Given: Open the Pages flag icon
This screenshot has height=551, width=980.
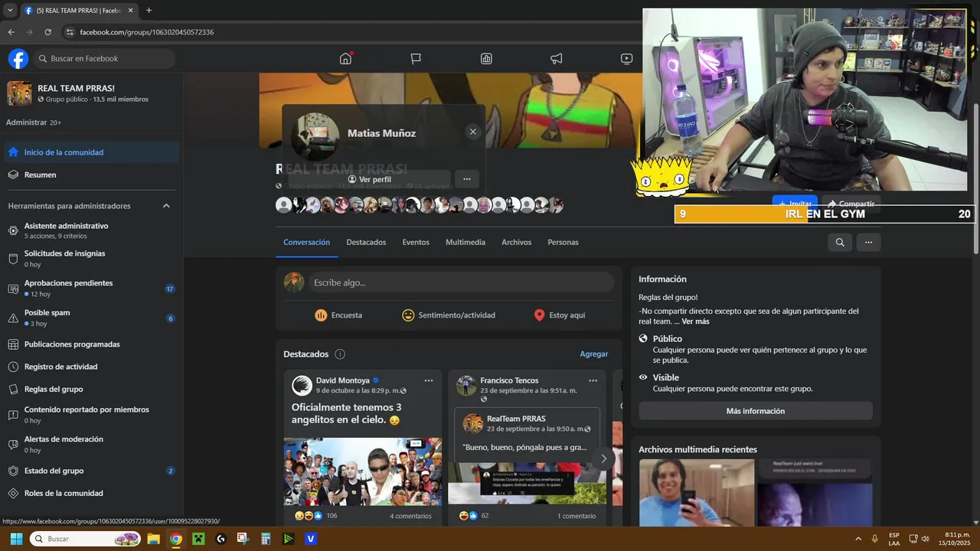Looking at the screenshot, I should pyautogui.click(x=416, y=58).
